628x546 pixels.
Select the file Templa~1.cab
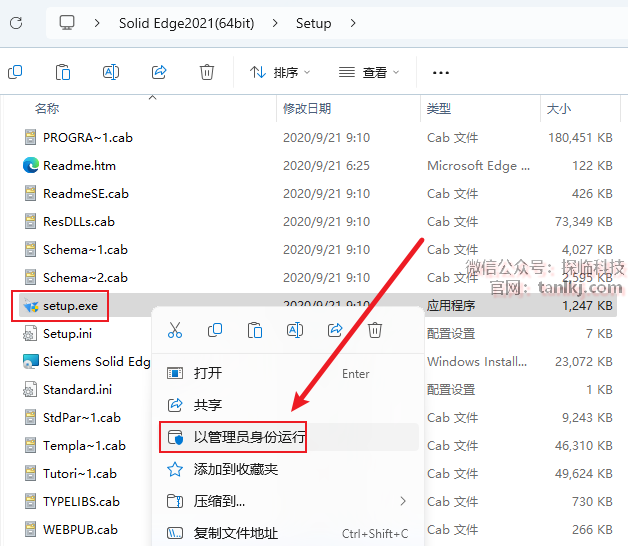pos(84,446)
